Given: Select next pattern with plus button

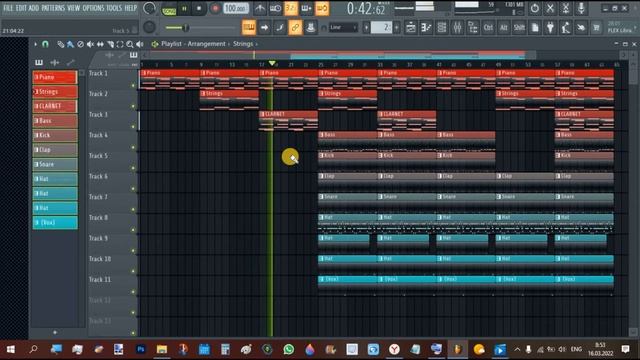Looking at the screenshot, I should [x=396, y=27].
